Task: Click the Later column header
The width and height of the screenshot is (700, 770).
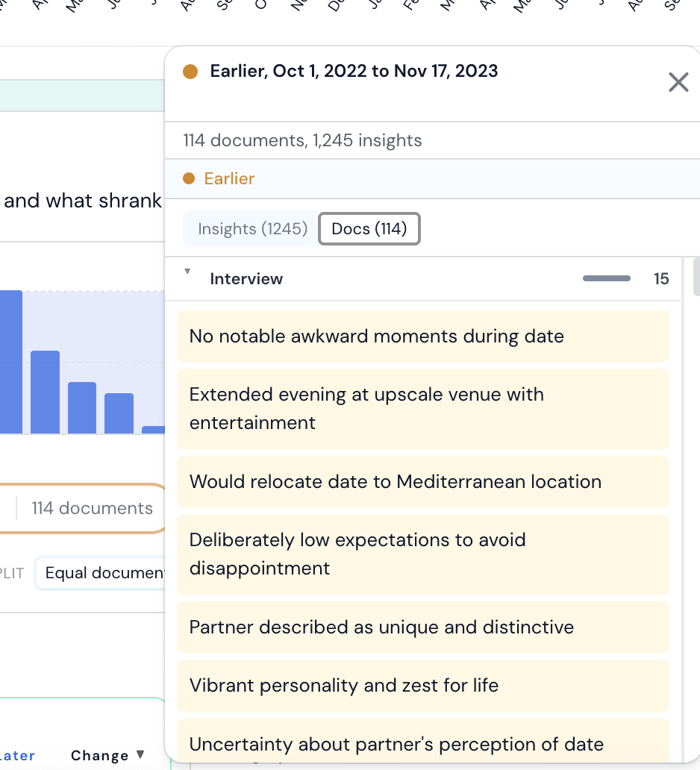Action: 17,755
